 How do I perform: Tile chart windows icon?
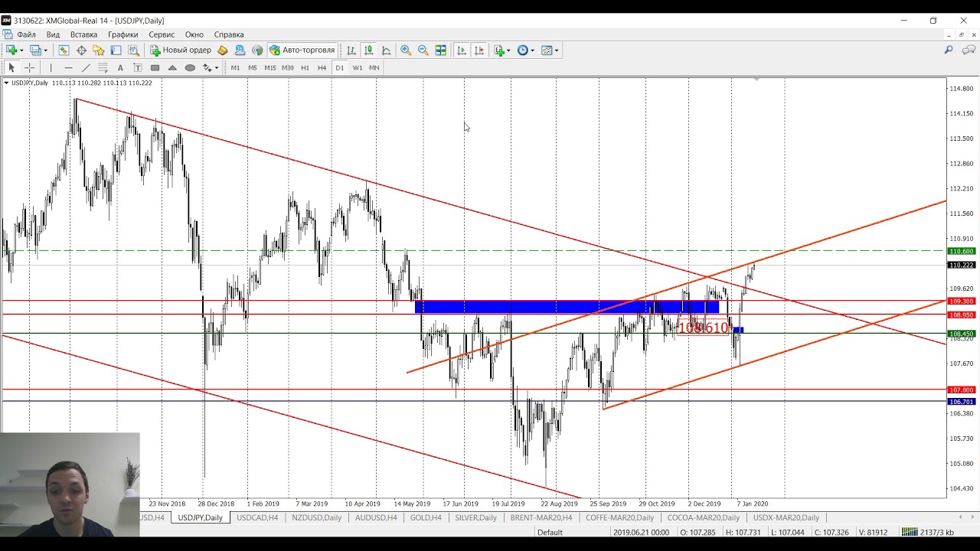pos(441,50)
